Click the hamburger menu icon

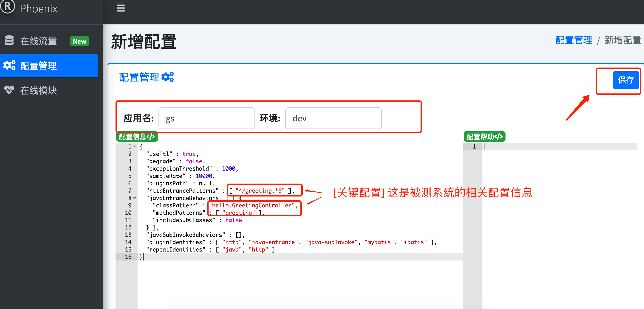tap(121, 8)
